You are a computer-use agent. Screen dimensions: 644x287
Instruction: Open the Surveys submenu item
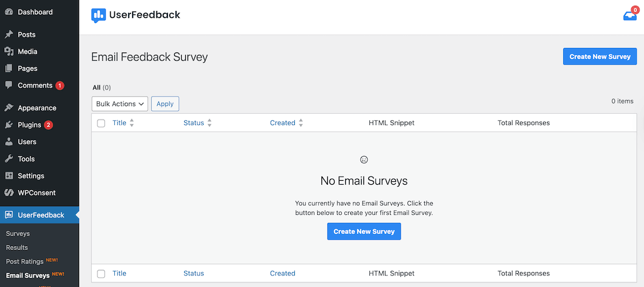(x=18, y=233)
